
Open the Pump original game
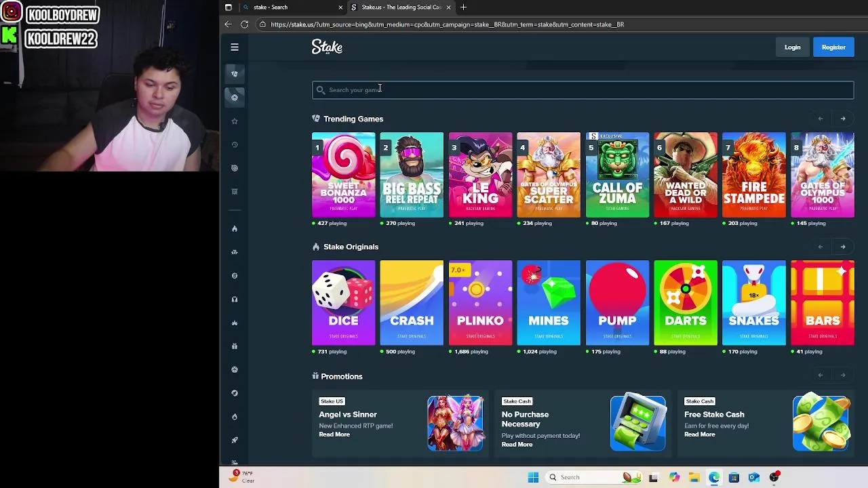617,303
